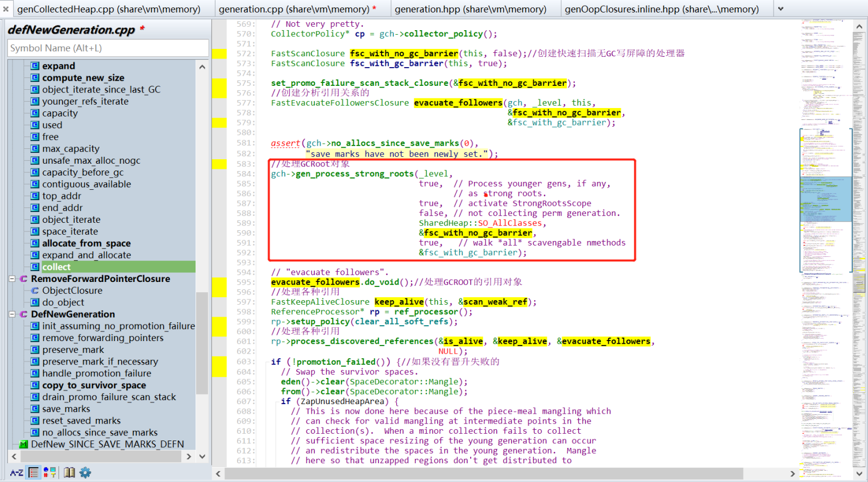The width and height of the screenshot is (868, 482).
Task: Select save_marks entry
Action: click(66, 409)
